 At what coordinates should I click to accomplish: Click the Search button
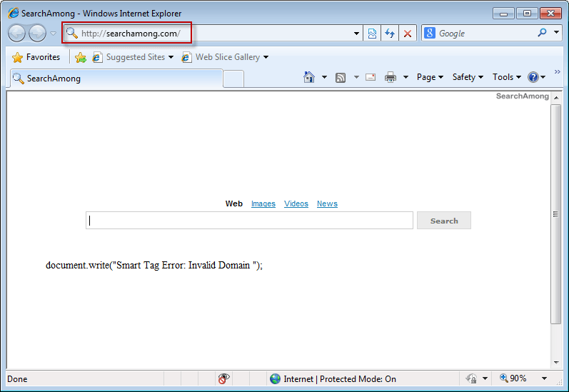[x=444, y=221]
